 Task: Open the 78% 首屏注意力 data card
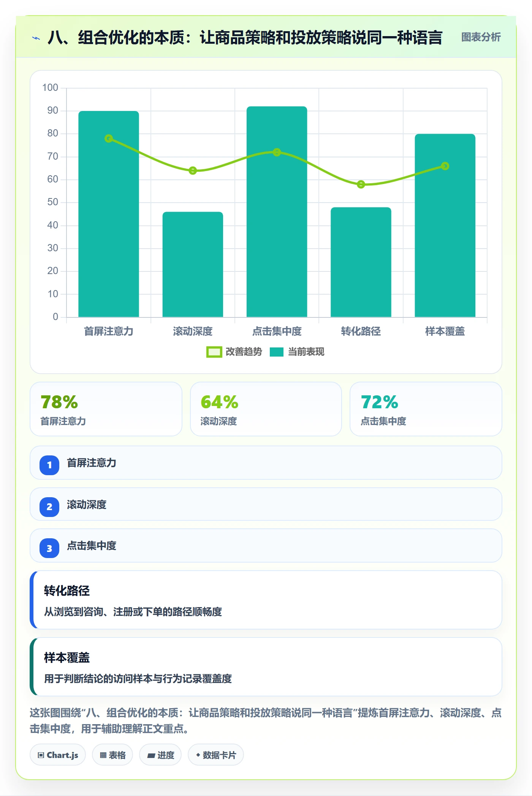pos(106,409)
